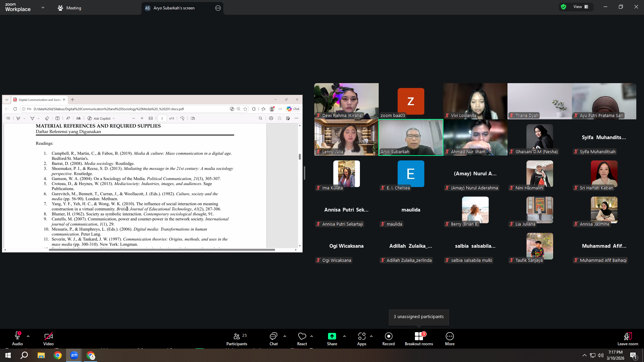Toggle the View layout button
The image size is (644, 362).
[x=580, y=7]
